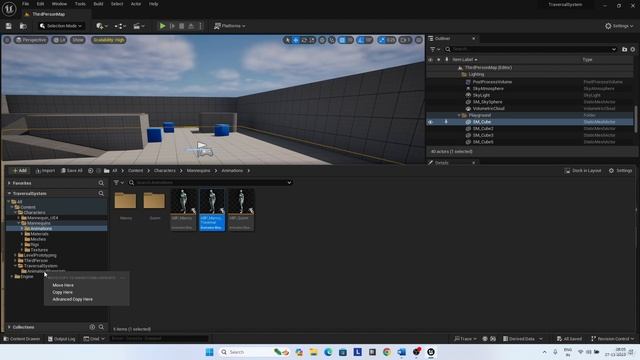Start Play in Editor with green arrow
This screenshot has width=640, height=360.
click(x=162, y=26)
